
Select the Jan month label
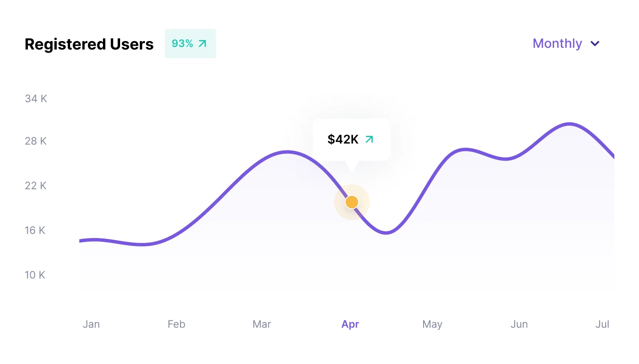click(91, 324)
